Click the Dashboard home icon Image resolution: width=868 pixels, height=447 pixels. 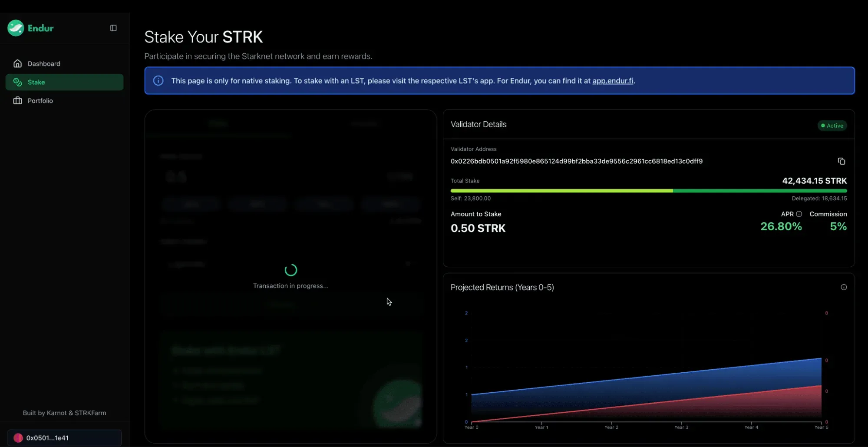pyautogui.click(x=17, y=63)
